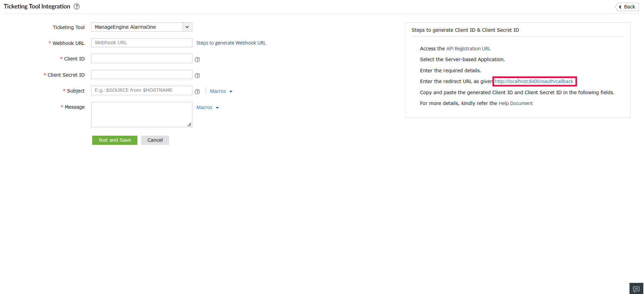Click the Test and Save button
The width and height of the screenshot is (644, 294).
click(x=115, y=140)
